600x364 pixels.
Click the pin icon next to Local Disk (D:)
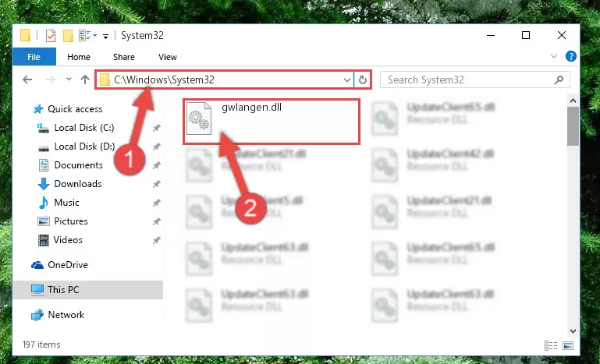coord(157,147)
